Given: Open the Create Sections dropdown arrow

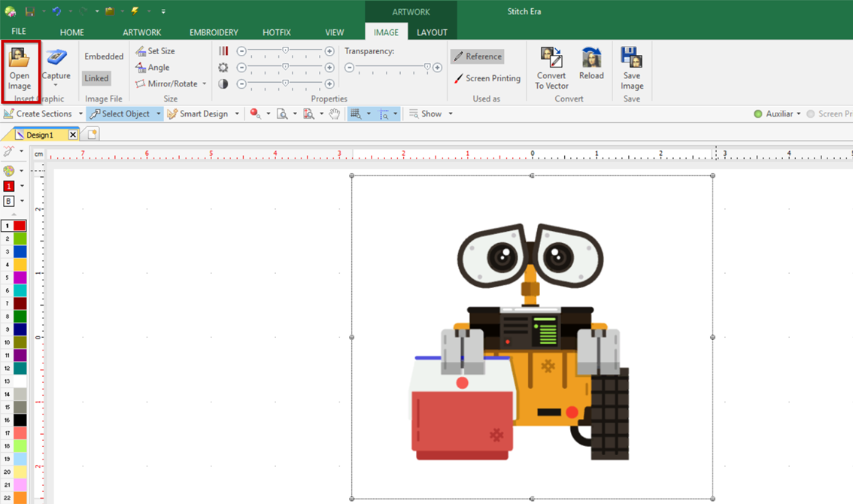Looking at the screenshot, I should [80, 114].
